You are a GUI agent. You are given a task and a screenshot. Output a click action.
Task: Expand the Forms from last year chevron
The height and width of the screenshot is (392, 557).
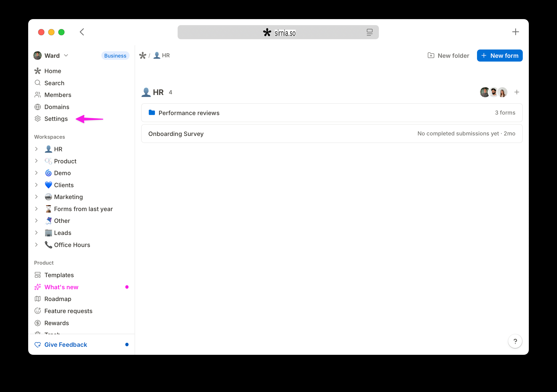[x=36, y=209]
